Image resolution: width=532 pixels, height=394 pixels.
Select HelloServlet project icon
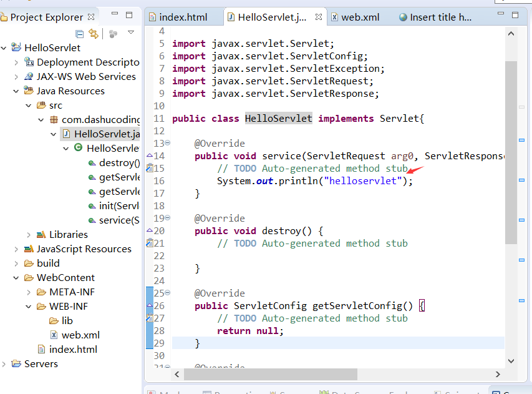pos(16,47)
